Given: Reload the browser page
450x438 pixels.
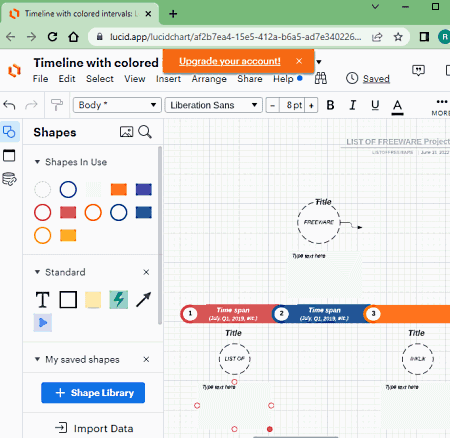Looking at the screenshot, I should tap(52, 36).
